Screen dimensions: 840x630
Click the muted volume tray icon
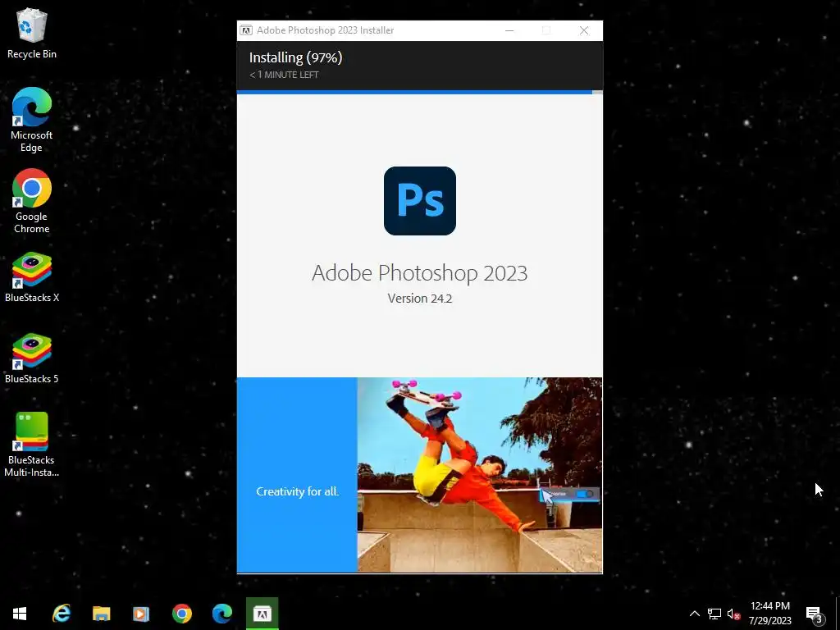[x=733, y=614]
